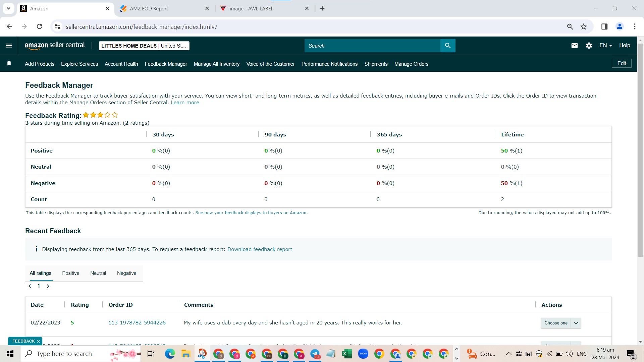This screenshot has height=362, width=644.
Task: Reload the current page
Action: click(x=40, y=26)
